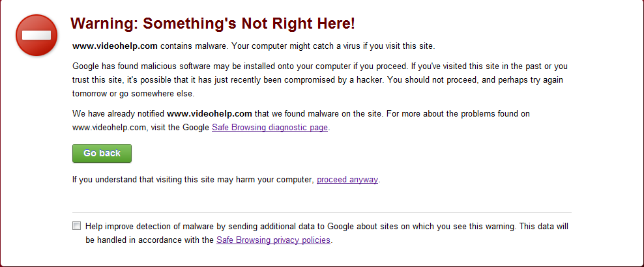
Task: Click the red stop warning icon
Action: (x=37, y=35)
